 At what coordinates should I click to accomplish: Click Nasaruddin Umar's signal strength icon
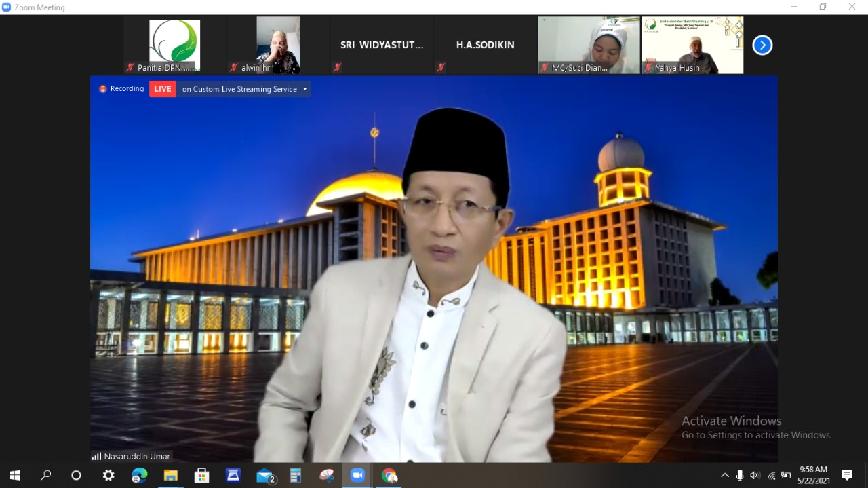[96, 457]
